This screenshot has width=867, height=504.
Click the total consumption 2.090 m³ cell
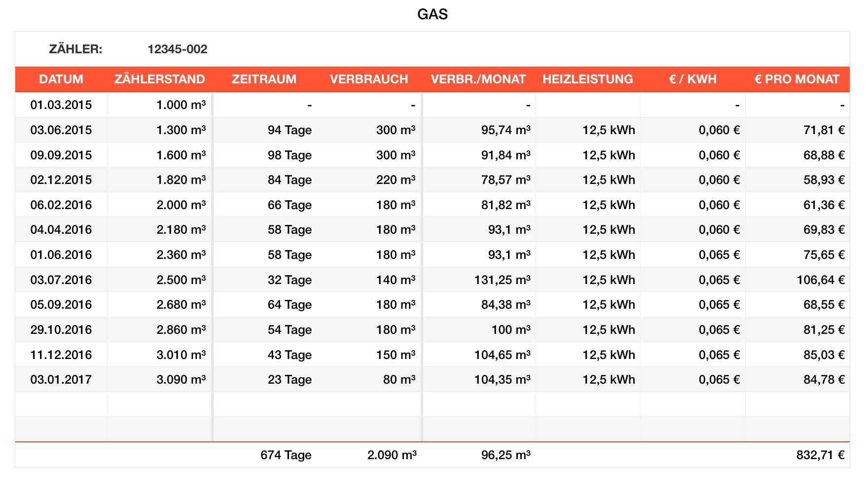click(392, 455)
